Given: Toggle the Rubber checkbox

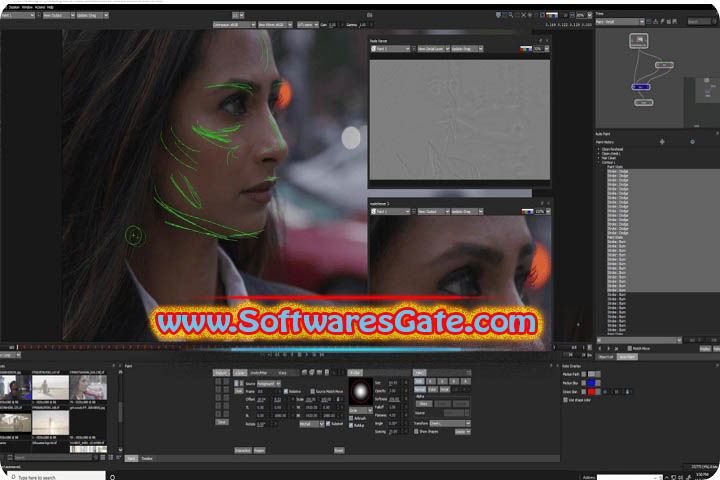Looking at the screenshot, I should [351, 425].
